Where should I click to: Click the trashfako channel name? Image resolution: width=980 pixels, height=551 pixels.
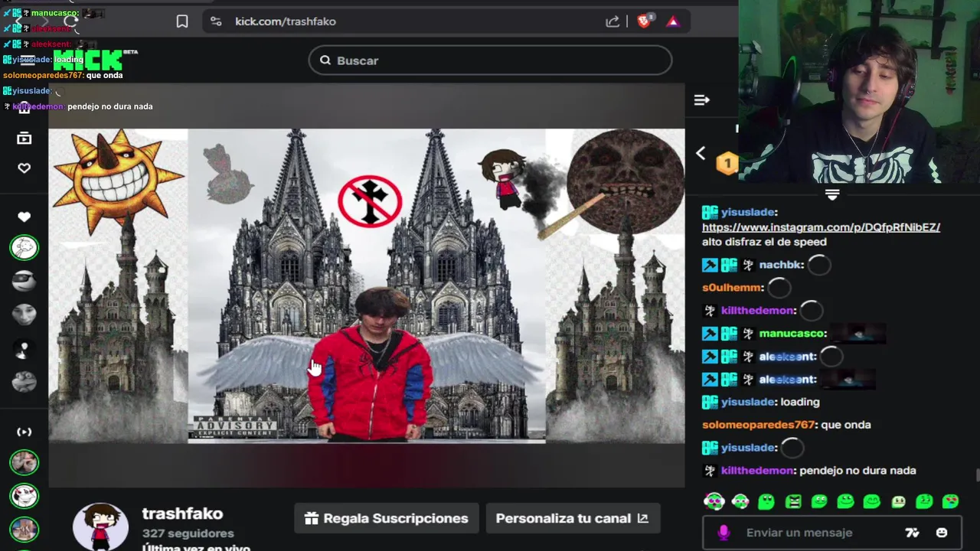tap(182, 514)
